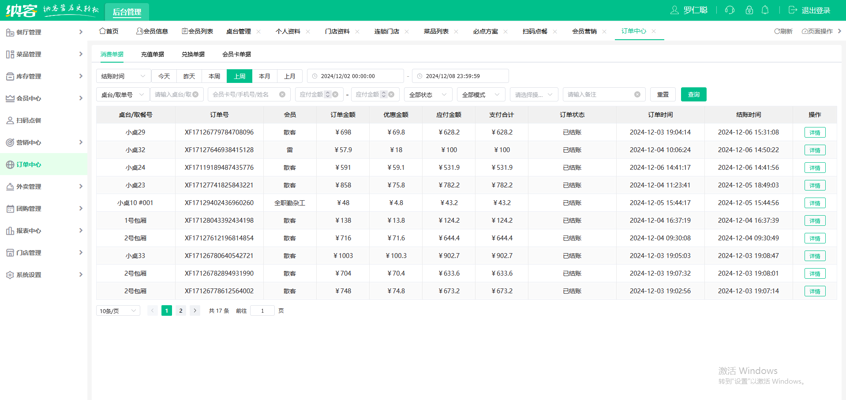Open the notification bell icon
Screen dimensions: 846x400
tap(765, 10)
